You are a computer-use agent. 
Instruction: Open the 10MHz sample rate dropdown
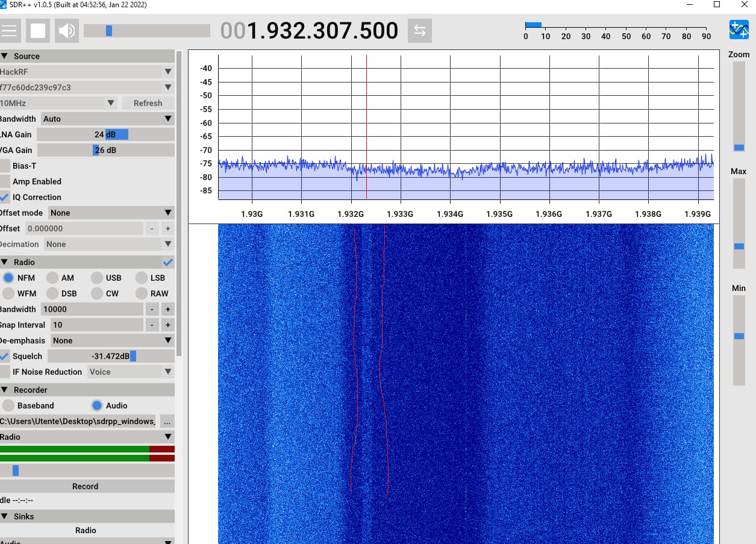58,103
